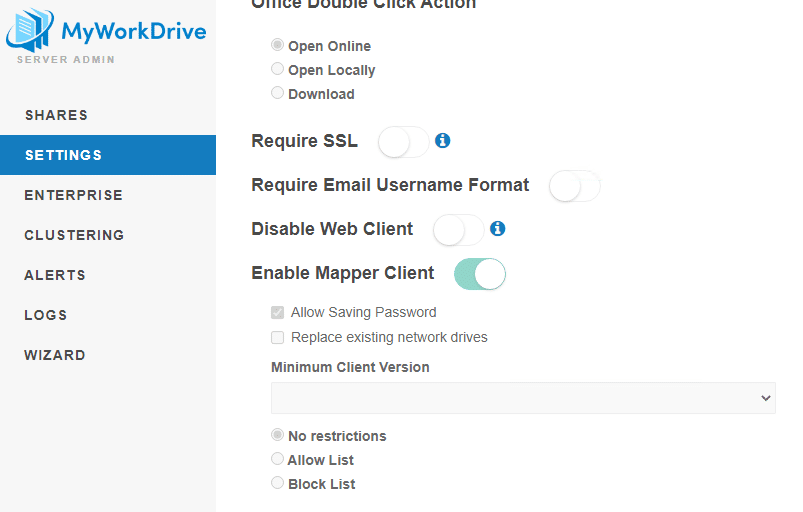
Task: Open the Shares menu item
Action: 56,115
